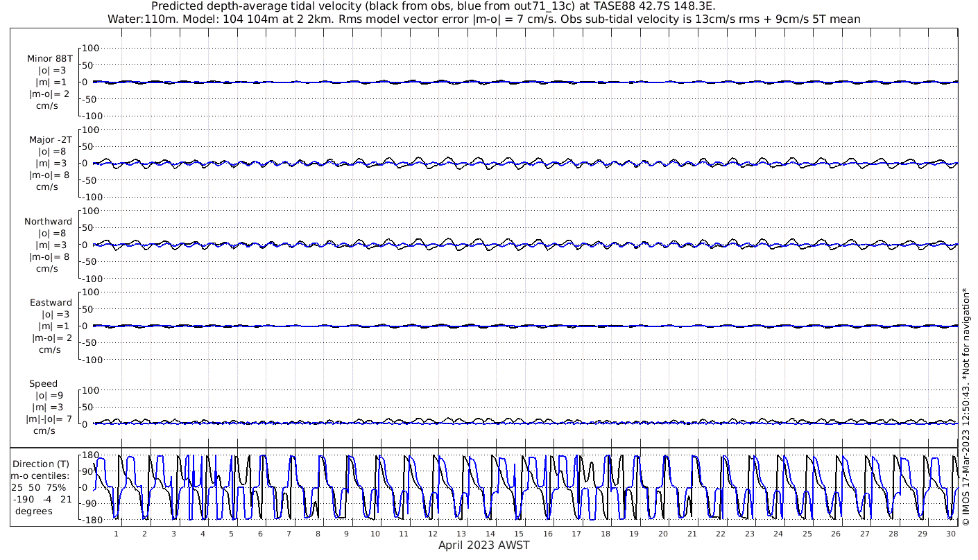Click the 'Minor 88T' panel label

[50, 59]
